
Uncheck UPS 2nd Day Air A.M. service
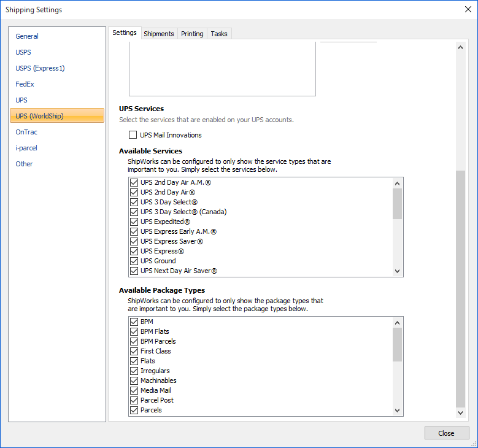(134, 182)
